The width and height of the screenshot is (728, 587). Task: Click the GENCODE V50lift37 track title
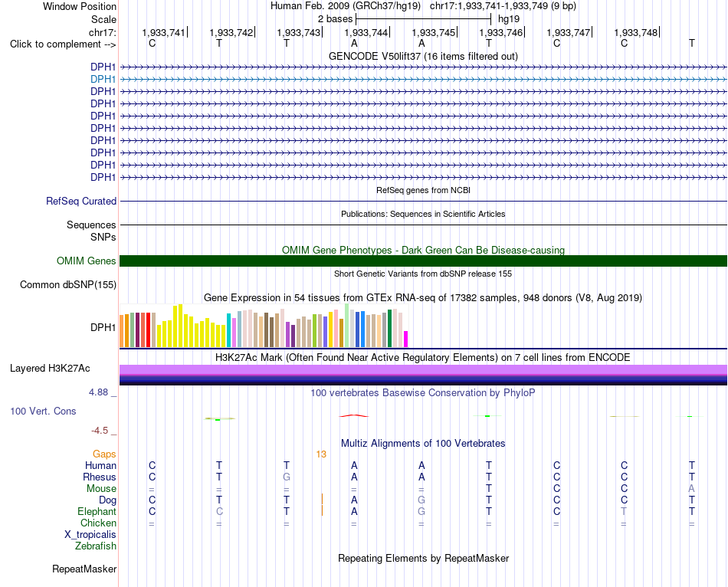coord(423,56)
